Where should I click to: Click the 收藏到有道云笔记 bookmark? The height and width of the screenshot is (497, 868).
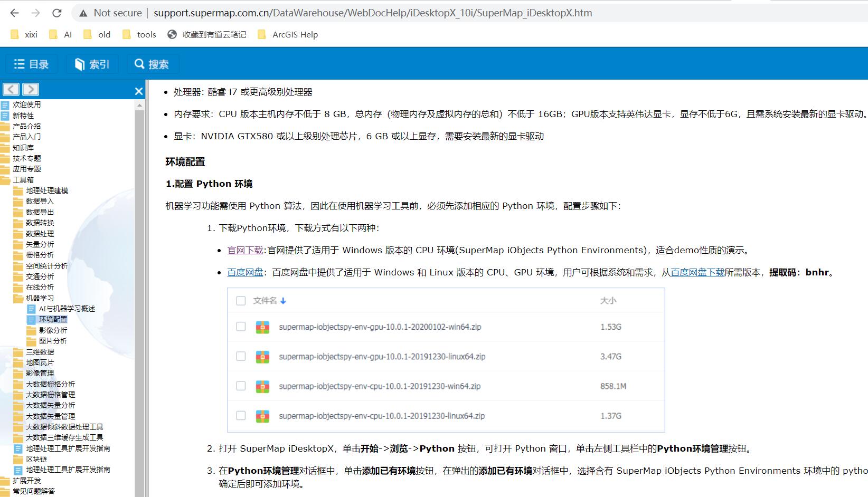pos(207,34)
